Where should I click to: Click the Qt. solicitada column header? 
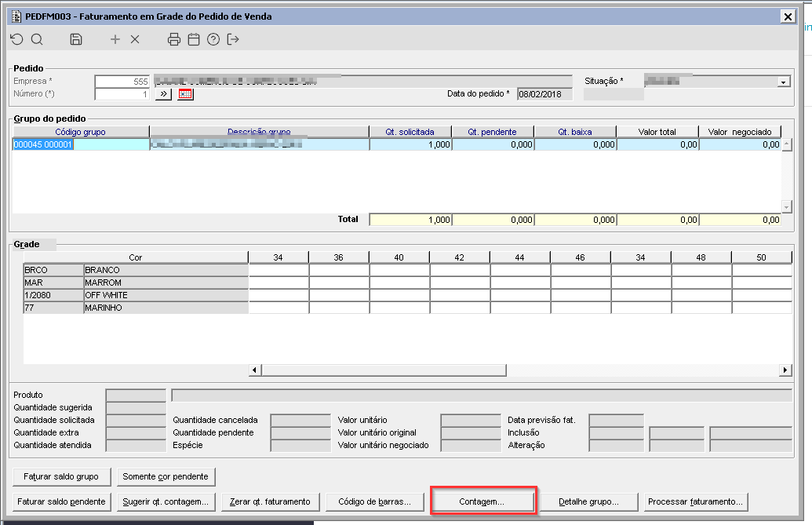click(x=410, y=132)
